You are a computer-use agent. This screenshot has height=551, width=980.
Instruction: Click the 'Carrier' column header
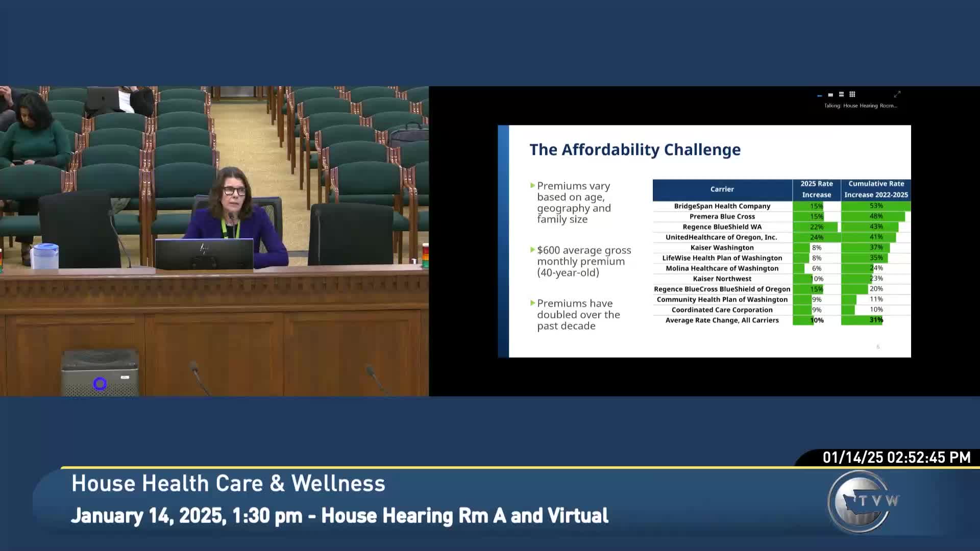click(722, 189)
